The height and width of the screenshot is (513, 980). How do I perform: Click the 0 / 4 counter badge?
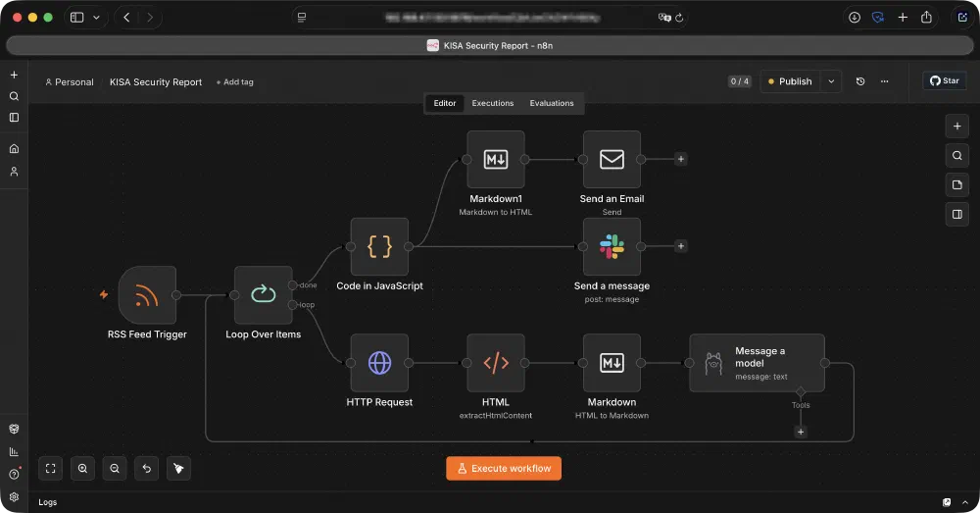coord(739,81)
